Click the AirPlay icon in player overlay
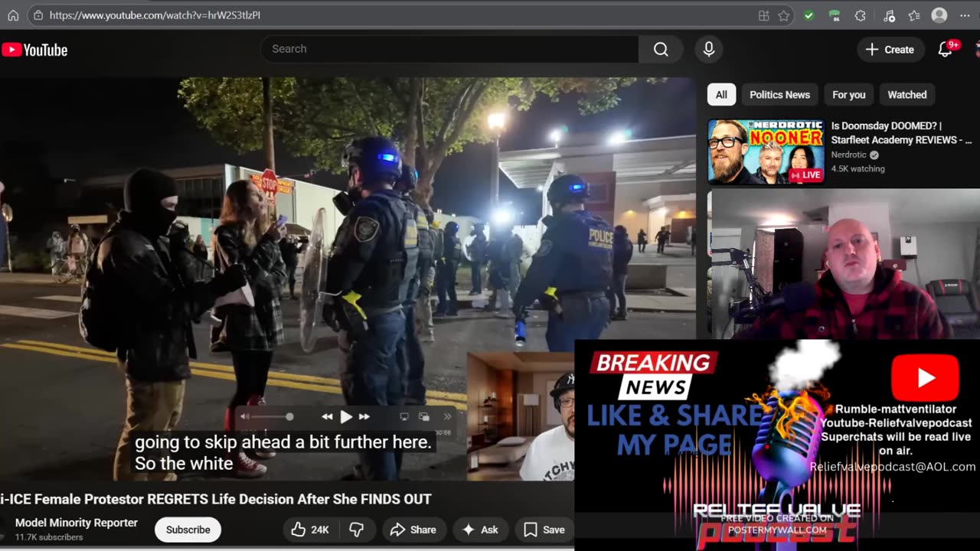The width and height of the screenshot is (980, 551). pyautogui.click(x=404, y=416)
